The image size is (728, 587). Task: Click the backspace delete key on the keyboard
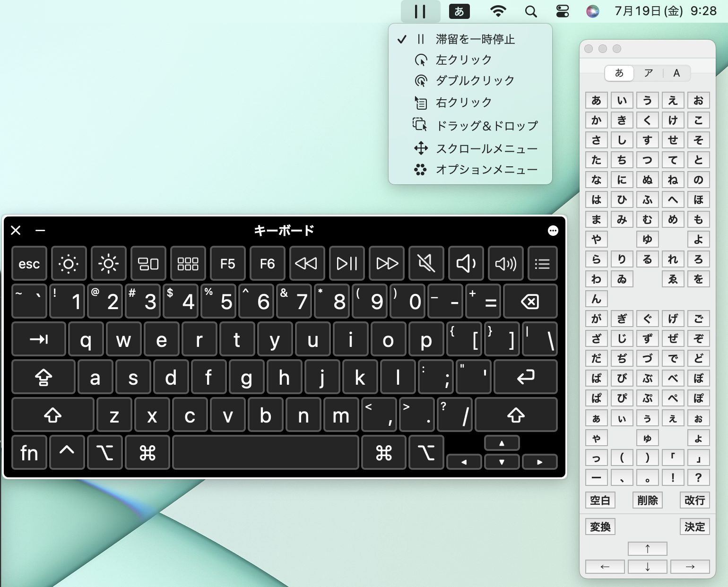(530, 301)
